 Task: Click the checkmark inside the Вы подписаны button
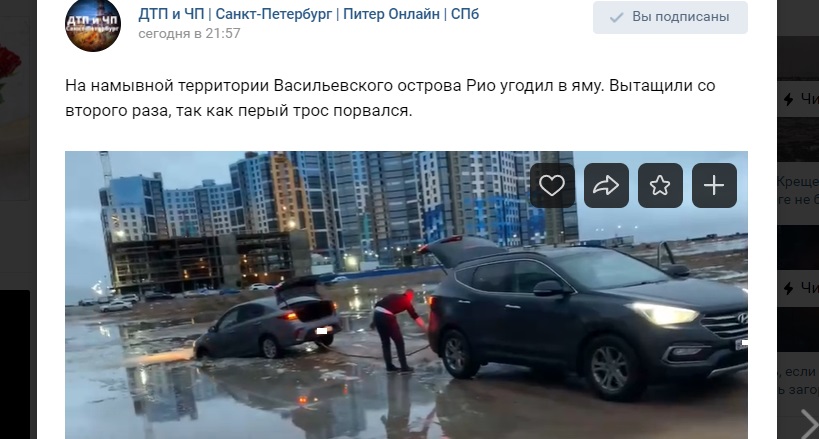(616, 17)
